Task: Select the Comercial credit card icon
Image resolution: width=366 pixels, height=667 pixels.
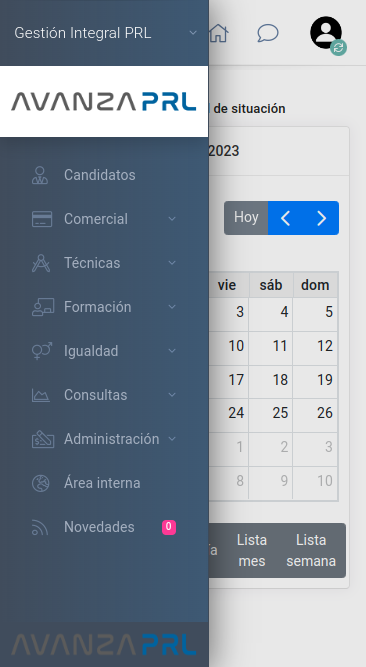Action: click(x=42, y=219)
